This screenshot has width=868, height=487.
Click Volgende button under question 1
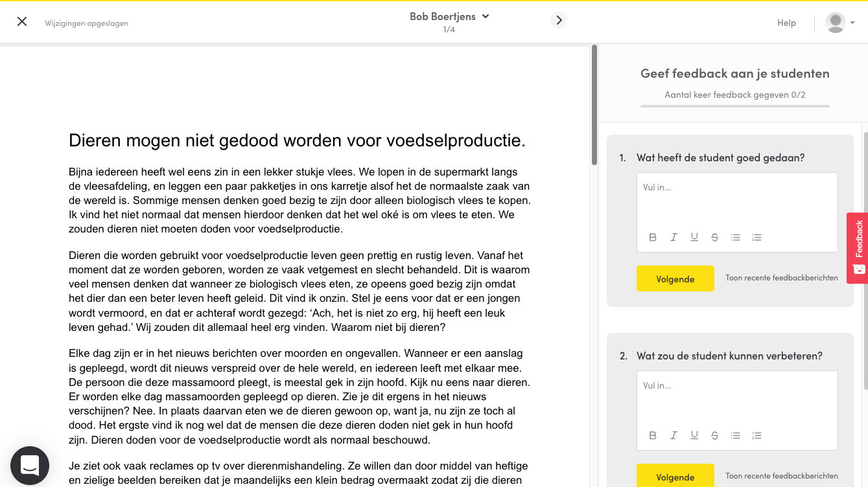(675, 278)
